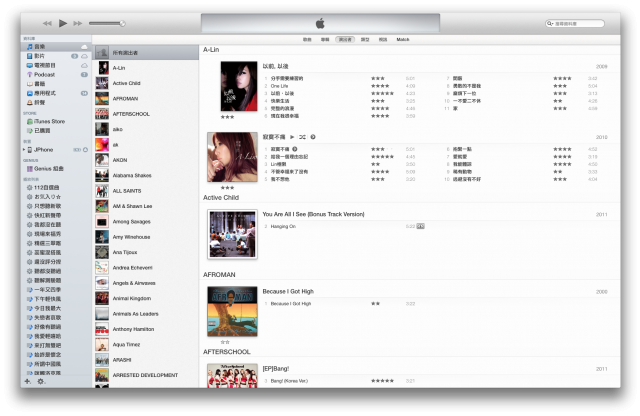Click the search library field
640x416 pixels.
[x=575, y=24]
